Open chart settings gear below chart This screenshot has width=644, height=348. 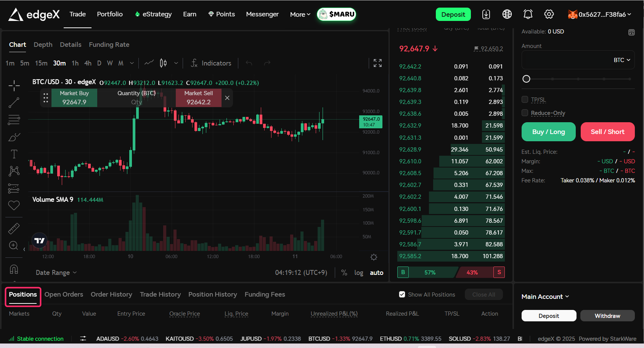[374, 257]
